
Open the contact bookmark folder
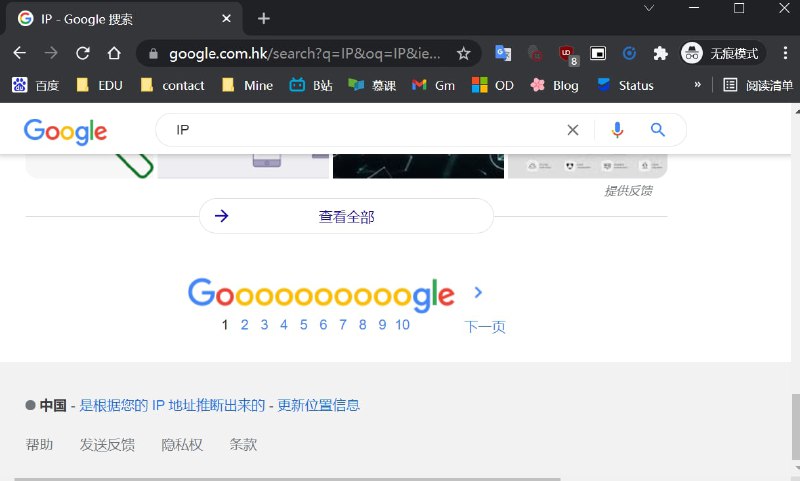pos(172,85)
